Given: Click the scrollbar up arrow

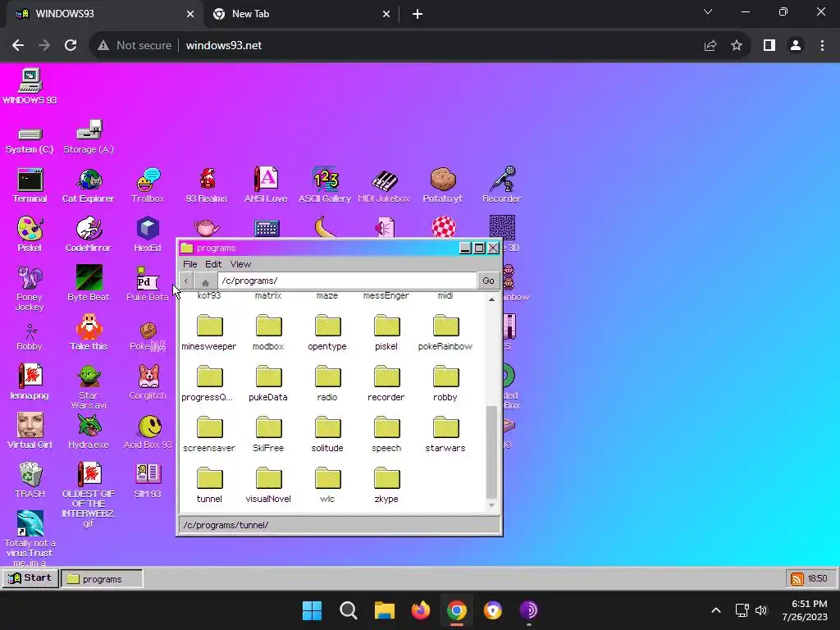Looking at the screenshot, I should coord(491,299).
